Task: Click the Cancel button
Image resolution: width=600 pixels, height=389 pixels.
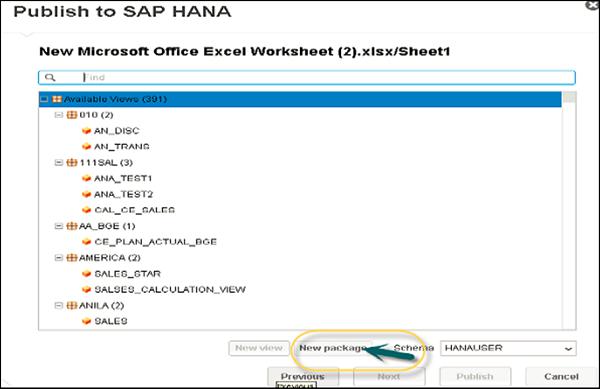Action: pyautogui.click(x=561, y=376)
